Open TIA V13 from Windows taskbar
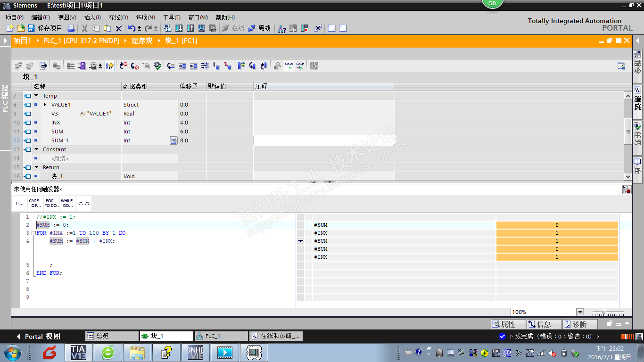Screen dimensions: 644x362 point(79,353)
